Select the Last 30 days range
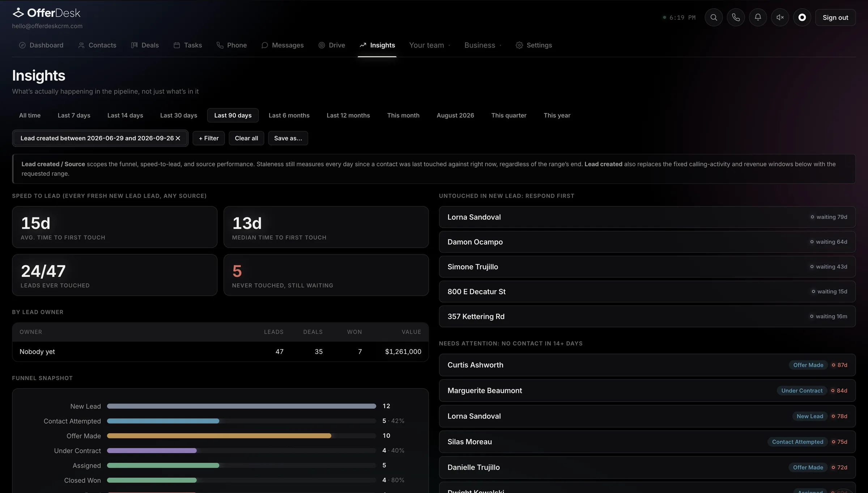Image resolution: width=868 pixels, height=493 pixels. (x=179, y=115)
